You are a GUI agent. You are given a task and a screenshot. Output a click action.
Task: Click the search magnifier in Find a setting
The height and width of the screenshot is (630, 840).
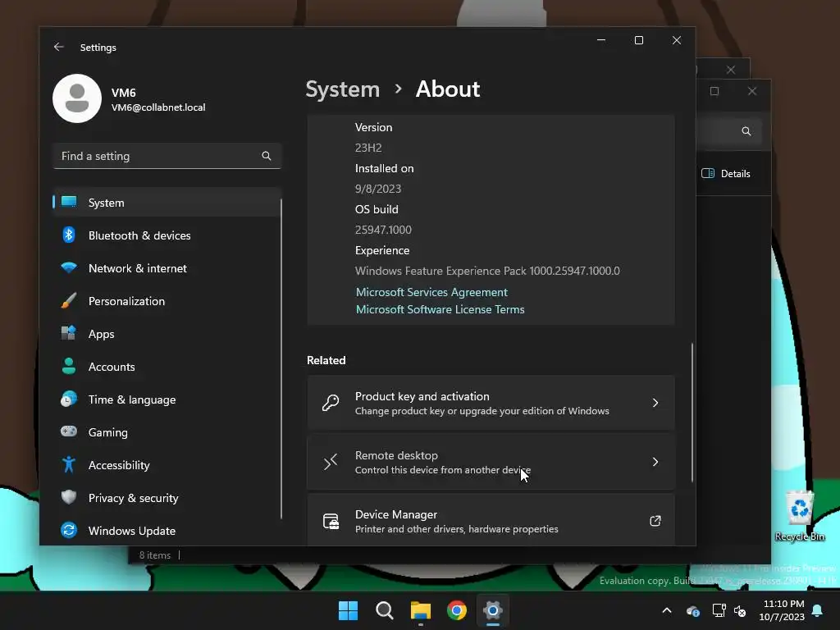(267, 156)
